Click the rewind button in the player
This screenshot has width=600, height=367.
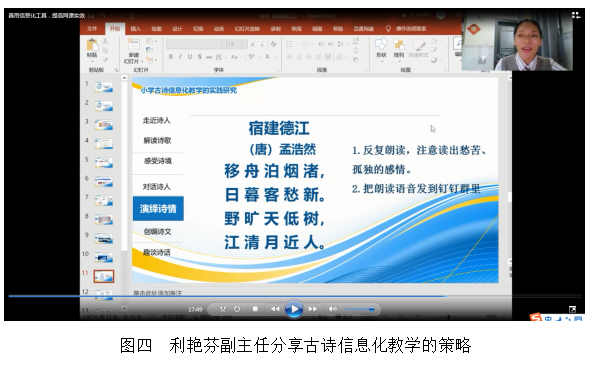coord(275,309)
